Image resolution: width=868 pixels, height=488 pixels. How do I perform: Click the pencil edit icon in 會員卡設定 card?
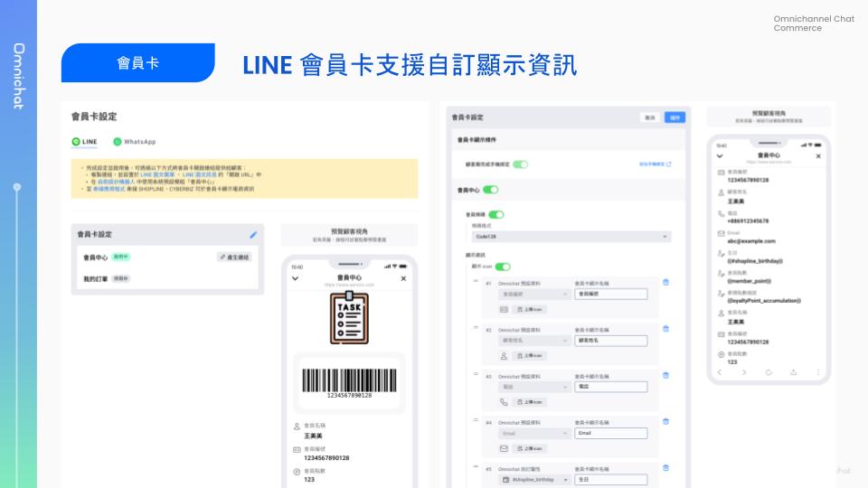point(253,235)
